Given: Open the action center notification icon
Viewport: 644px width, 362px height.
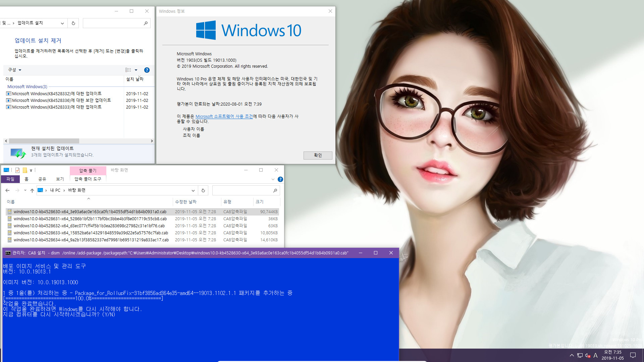Looking at the screenshot, I should click(633, 355).
